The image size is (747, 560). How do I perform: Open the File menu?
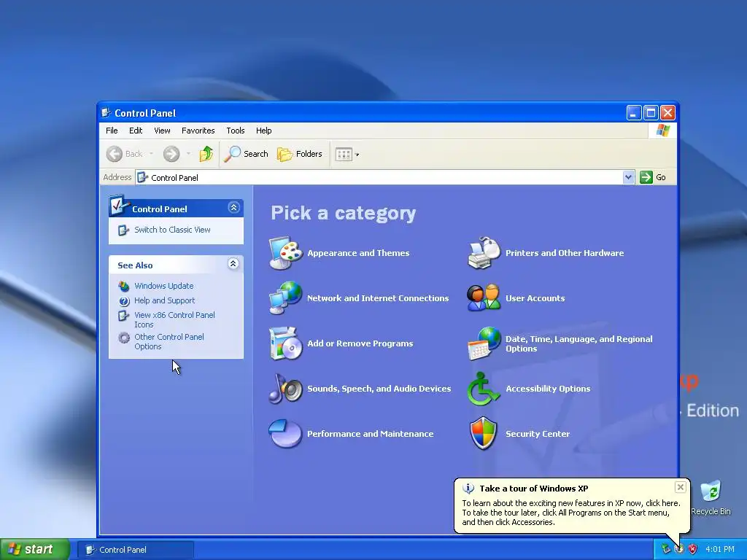[x=112, y=131]
